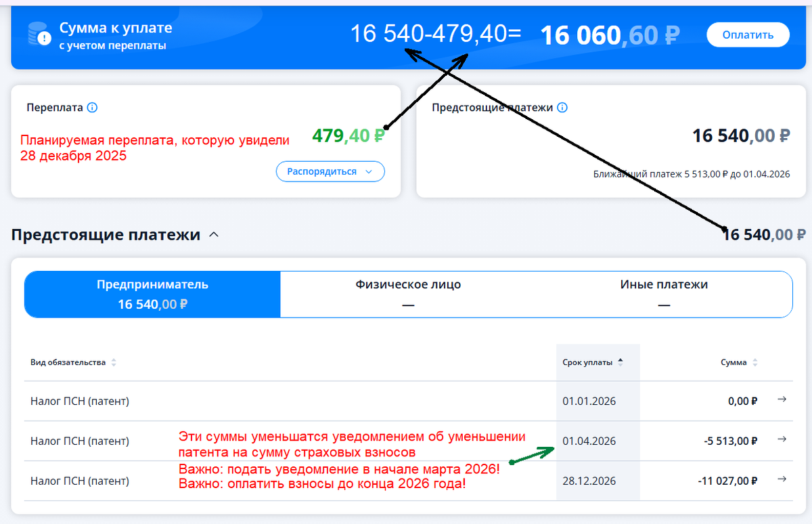Screen dimensions: 812x524
Task: Click the green 479,40 ₽ overpayment amount
Action: point(348,135)
